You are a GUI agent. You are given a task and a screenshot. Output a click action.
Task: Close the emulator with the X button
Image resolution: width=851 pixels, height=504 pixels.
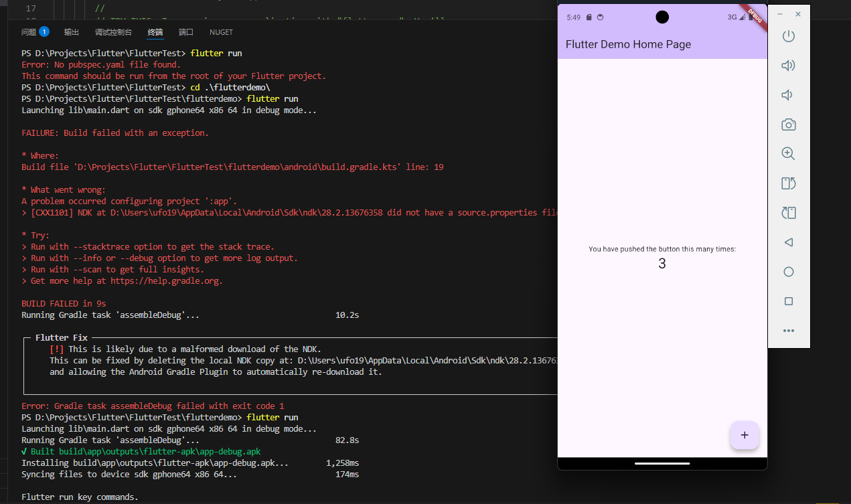(x=798, y=14)
